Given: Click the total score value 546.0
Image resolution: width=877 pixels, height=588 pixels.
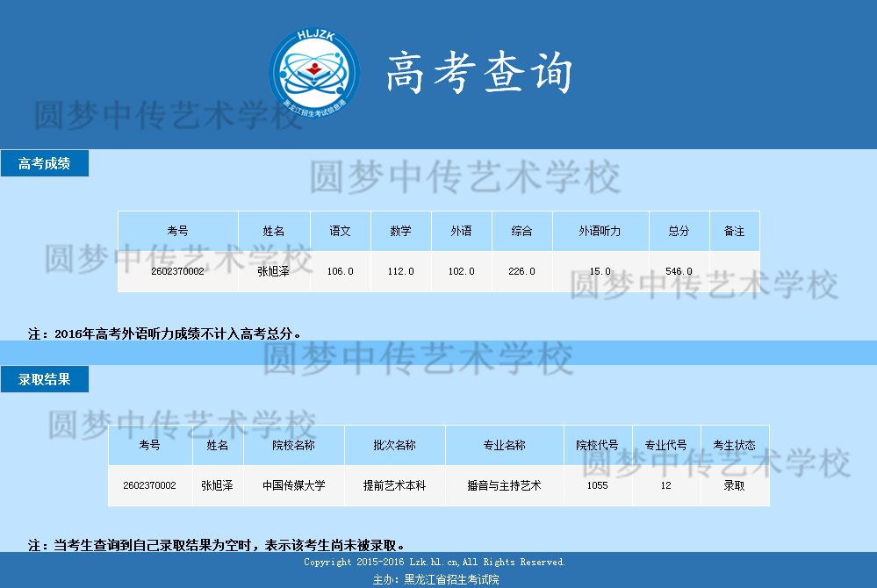Looking at the screenshot, I should pyautogui.click(x=679, y=271).
